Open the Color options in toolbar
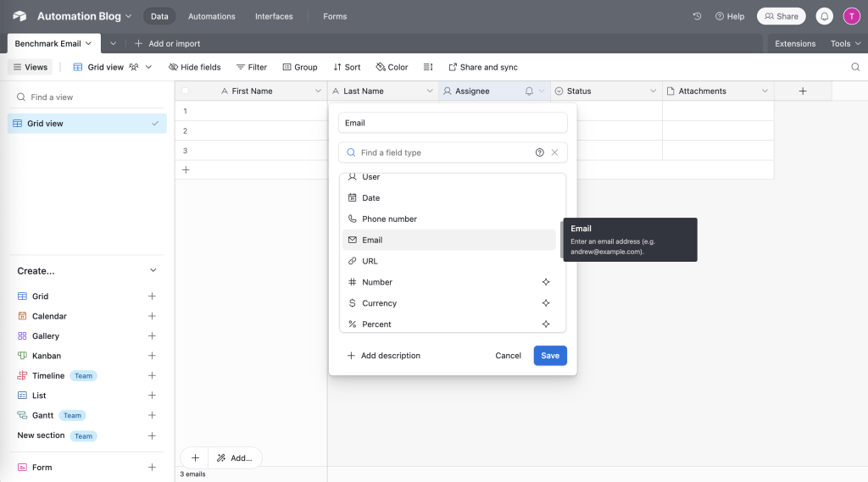 pos(392,67)
